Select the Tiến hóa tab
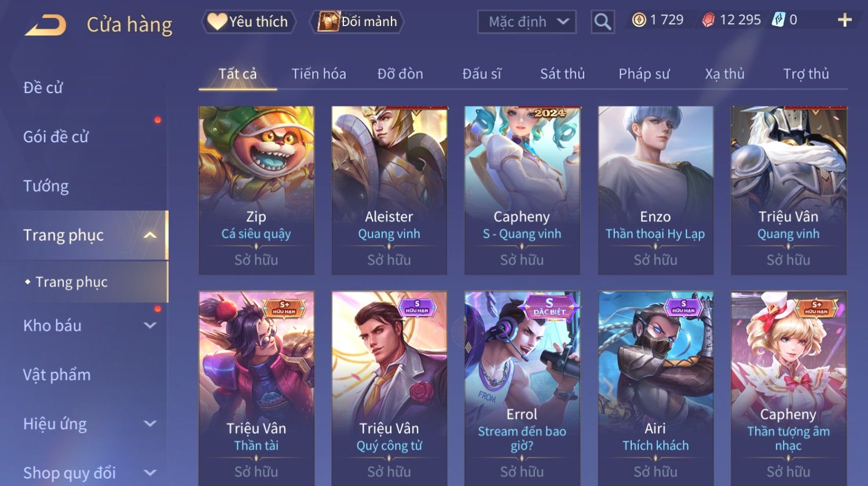Viewport: 868px width, 486px height. 318,74
